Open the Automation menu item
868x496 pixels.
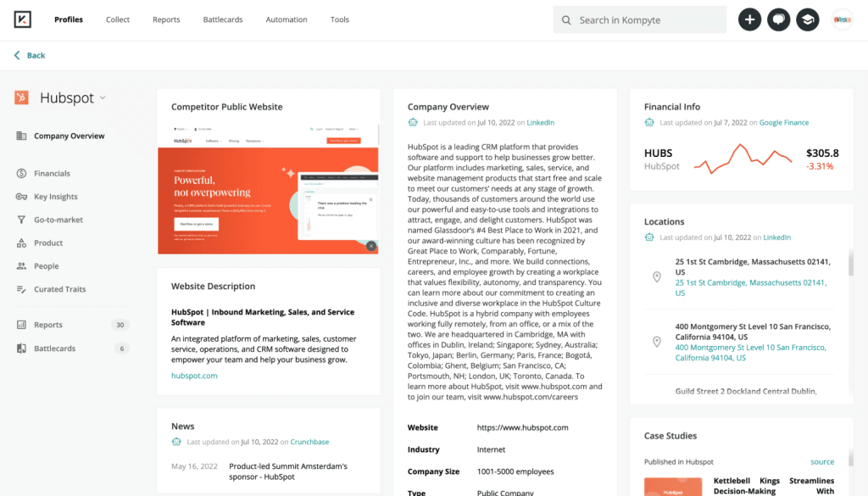[x=287, y=20]
